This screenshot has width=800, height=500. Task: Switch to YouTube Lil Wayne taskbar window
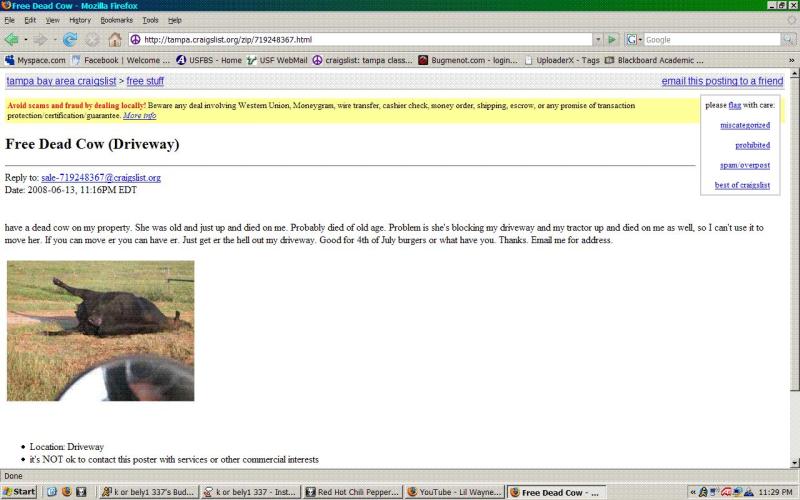pos(454,492)
